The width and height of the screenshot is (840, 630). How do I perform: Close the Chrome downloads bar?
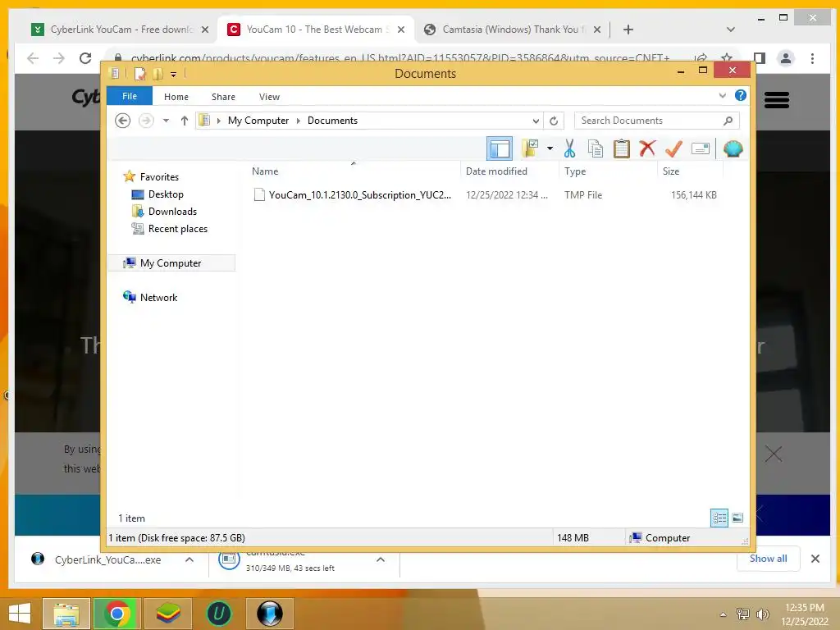[815, 559]
